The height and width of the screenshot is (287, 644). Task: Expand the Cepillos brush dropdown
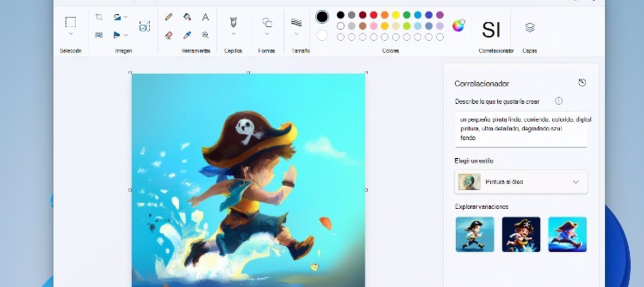tap(233, 34)
